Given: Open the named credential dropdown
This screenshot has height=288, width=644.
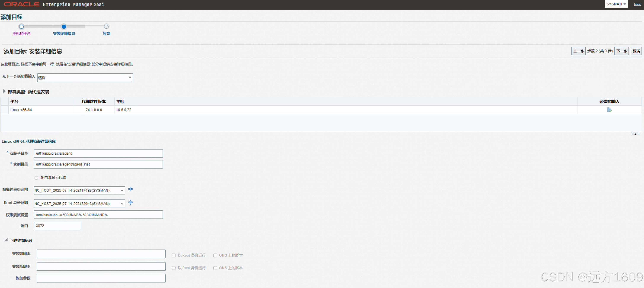Looking at the screenshot, I should pyautogui.click(x=79, y=190).
